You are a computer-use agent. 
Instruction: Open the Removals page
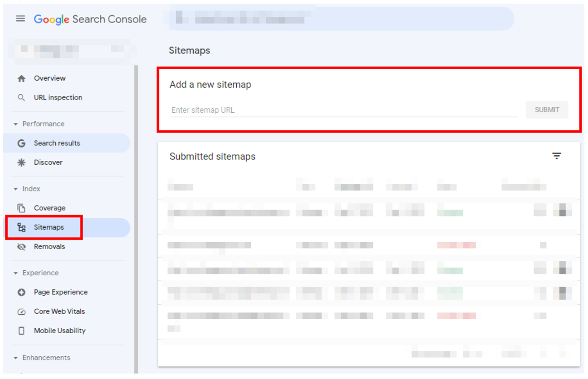coord(49,247)
